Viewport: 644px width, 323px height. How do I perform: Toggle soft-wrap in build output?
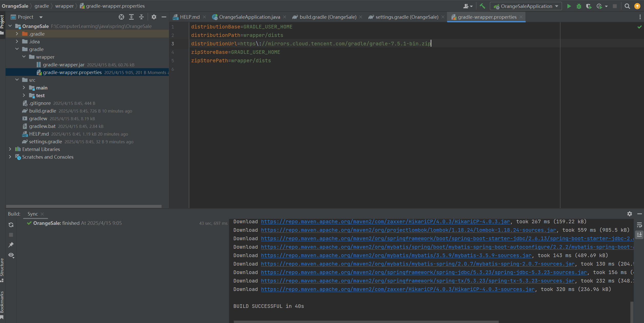(639, 225)
